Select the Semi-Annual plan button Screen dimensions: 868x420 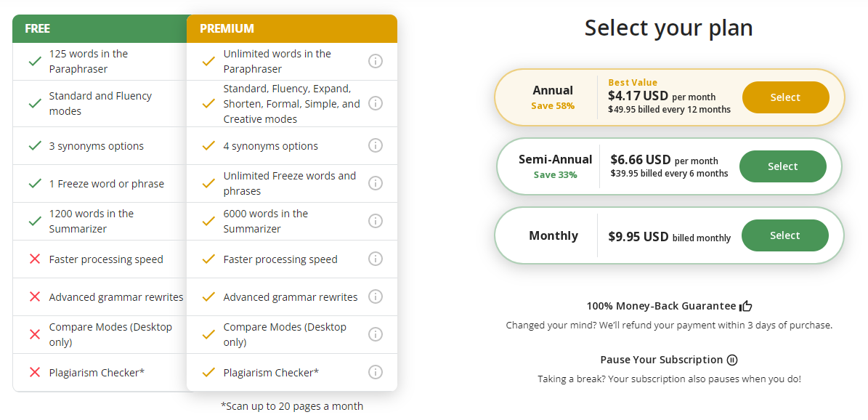click(782, 166)
